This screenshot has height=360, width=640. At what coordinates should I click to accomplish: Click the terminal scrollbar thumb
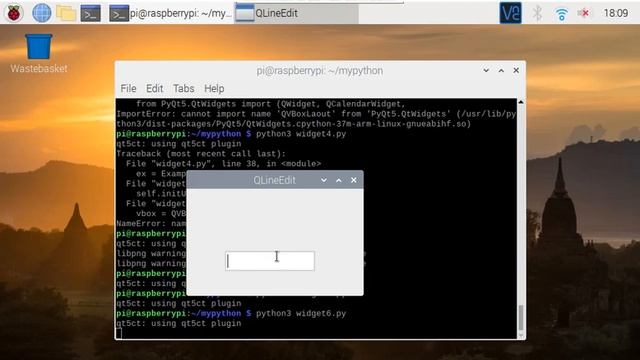point(521,318)
